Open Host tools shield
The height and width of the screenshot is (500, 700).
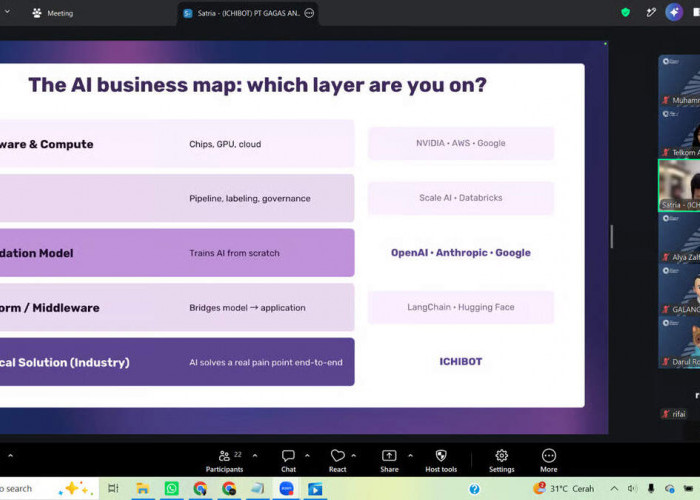[x=441, y=461]
